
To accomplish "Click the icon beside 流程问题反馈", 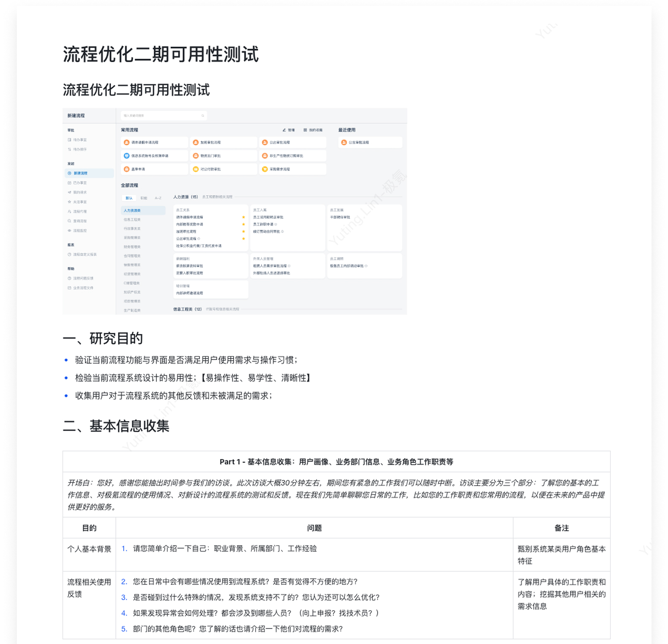I will (69, 278).
